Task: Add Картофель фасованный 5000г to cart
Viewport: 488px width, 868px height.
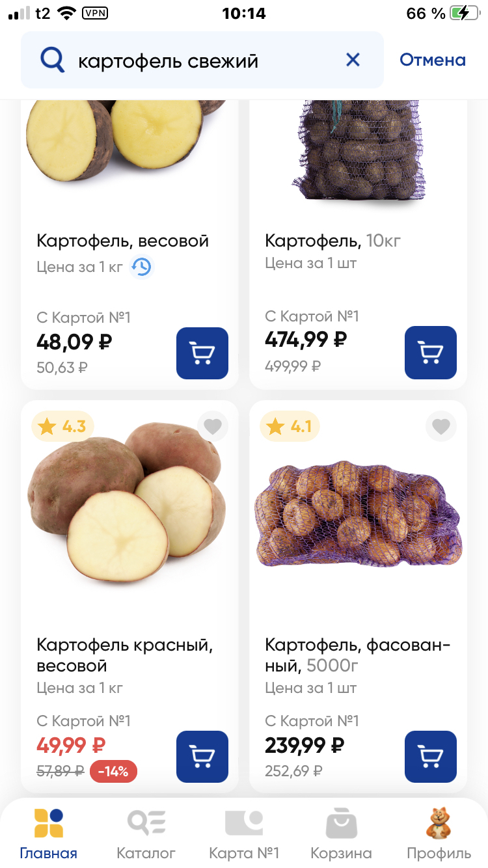Action: (430, 757)
